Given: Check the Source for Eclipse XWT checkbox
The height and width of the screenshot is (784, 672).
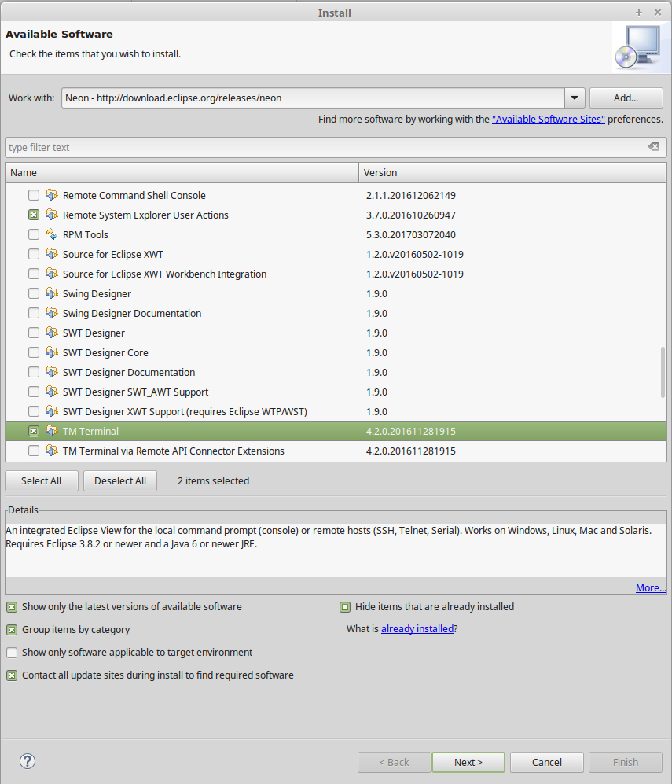Looking at the screenshot, I should [x=34, y=254].
